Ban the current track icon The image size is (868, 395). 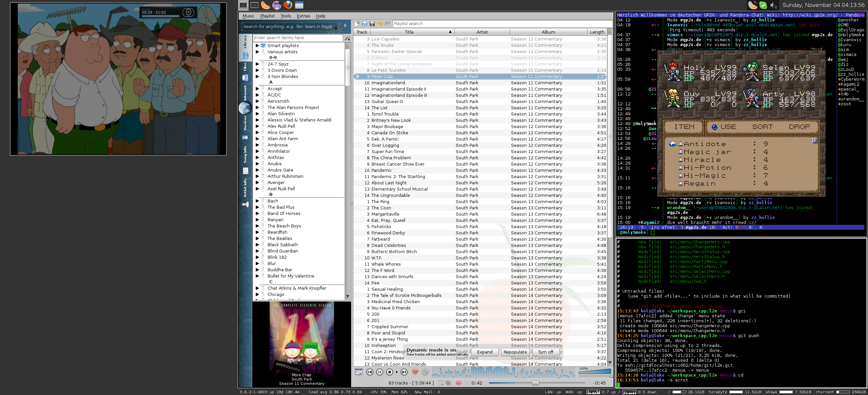(425, 372)
